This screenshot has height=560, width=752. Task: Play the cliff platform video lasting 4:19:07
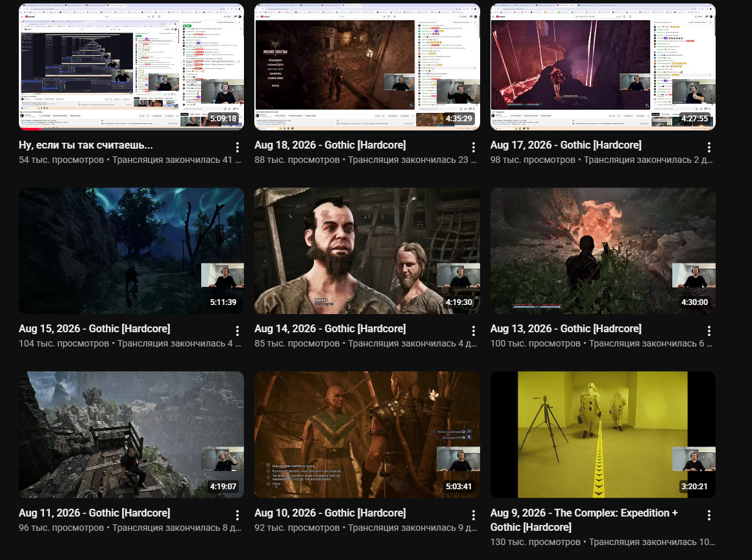click(x=132, y=434)
